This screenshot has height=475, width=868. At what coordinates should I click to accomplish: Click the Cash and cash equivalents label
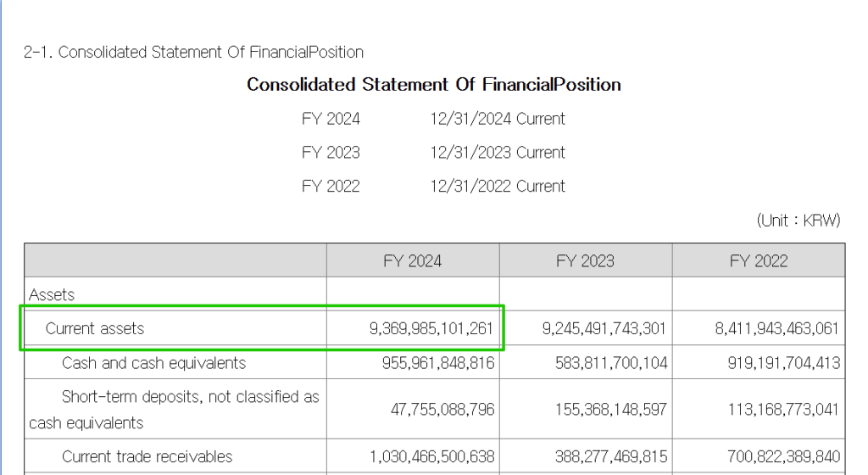(153, 363)
